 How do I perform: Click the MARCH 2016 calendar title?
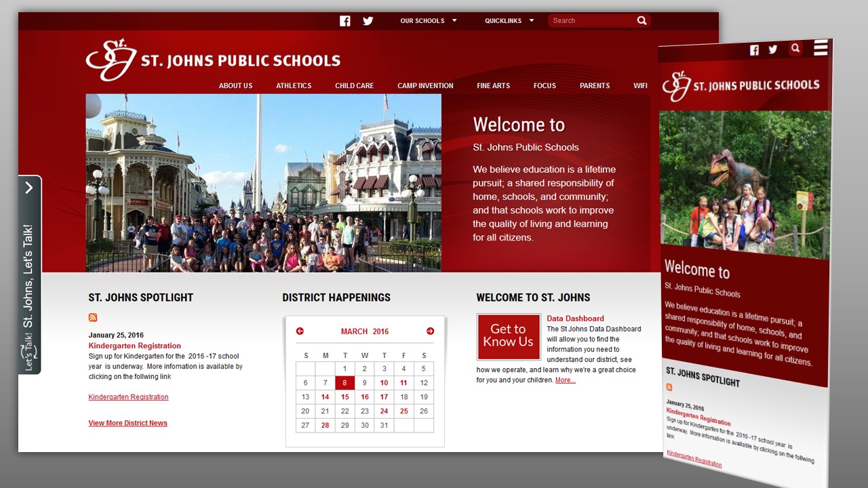click(x=365, y=331)
